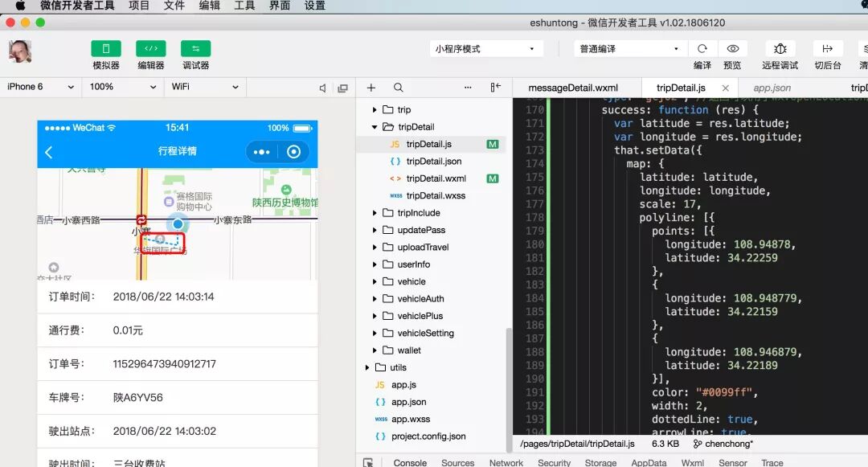Switch to app.json editor tab

772,88
